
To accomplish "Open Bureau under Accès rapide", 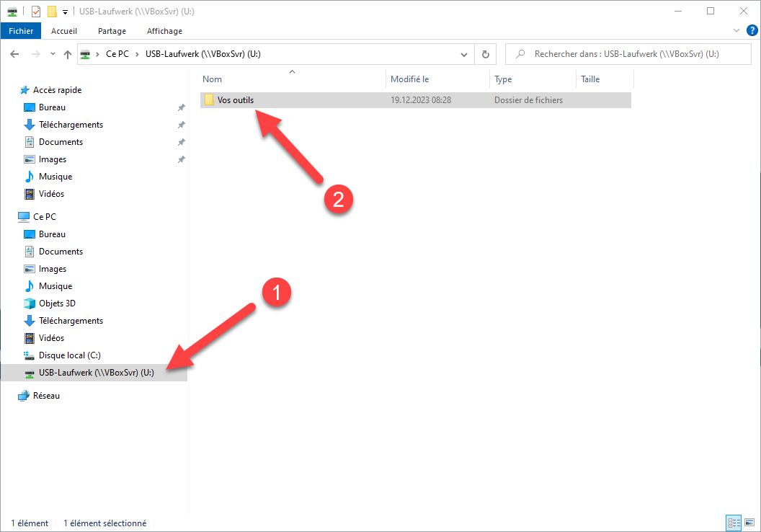I will tap(52, 107).
